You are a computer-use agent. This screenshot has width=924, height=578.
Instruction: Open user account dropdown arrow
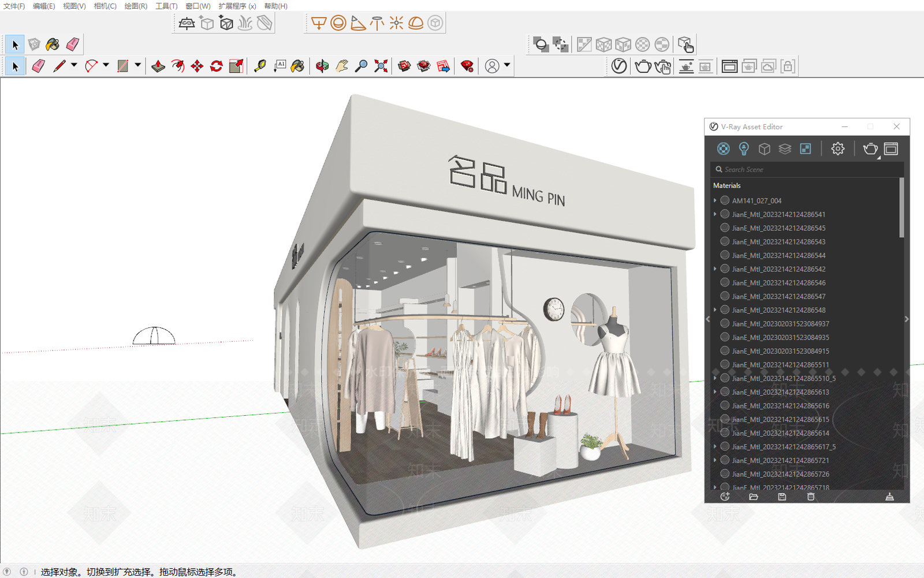tap(507, 65)
